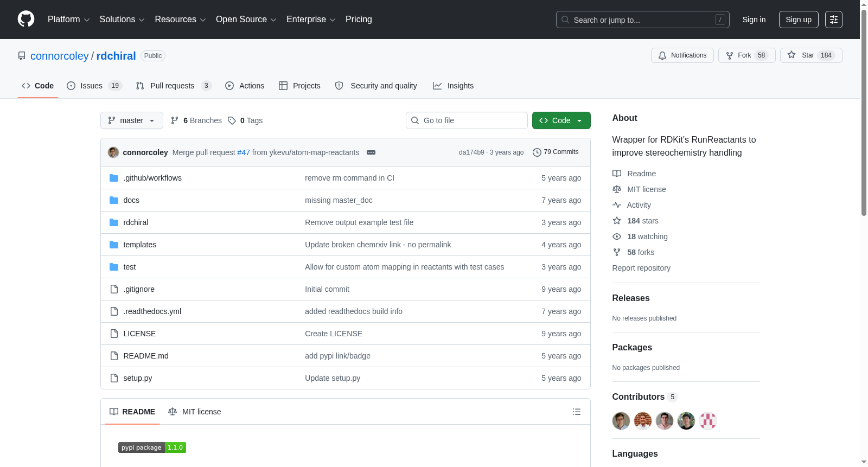Viewport: 868px width, 467px height.
Task: Click the docs folder icon
Action: [114, 200]
